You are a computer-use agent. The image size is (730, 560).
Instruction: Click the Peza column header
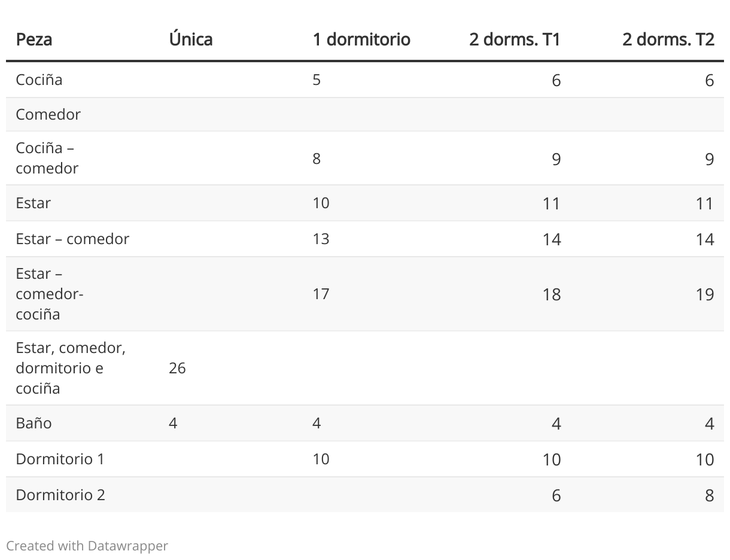[x=34, y=39]
